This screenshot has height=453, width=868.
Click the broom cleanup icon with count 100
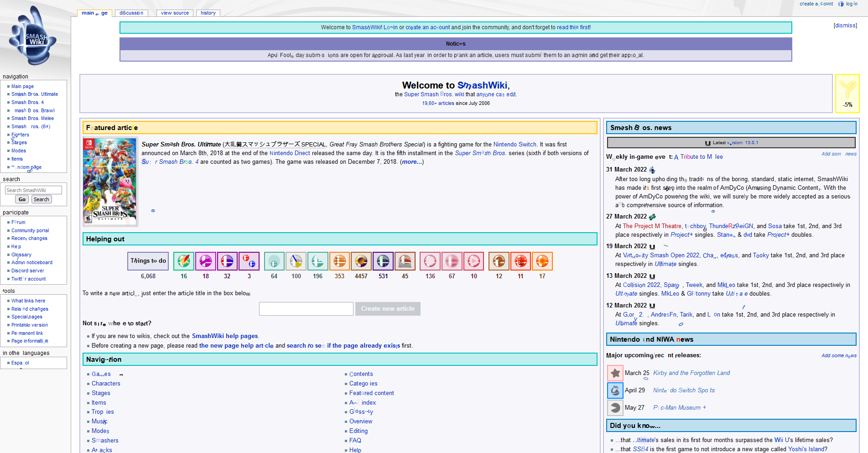[x=296, y=261]
